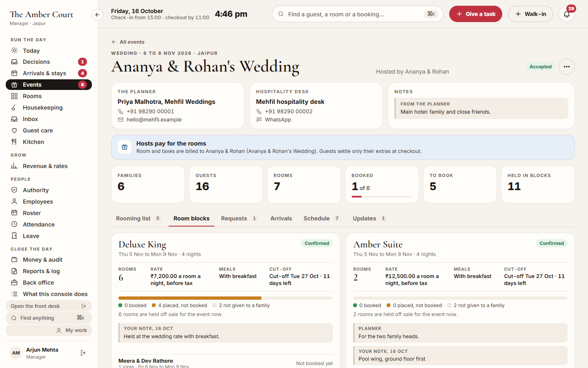588x368 pixels.
Task: Click the Today sun icon
Action: coord(14,51)
